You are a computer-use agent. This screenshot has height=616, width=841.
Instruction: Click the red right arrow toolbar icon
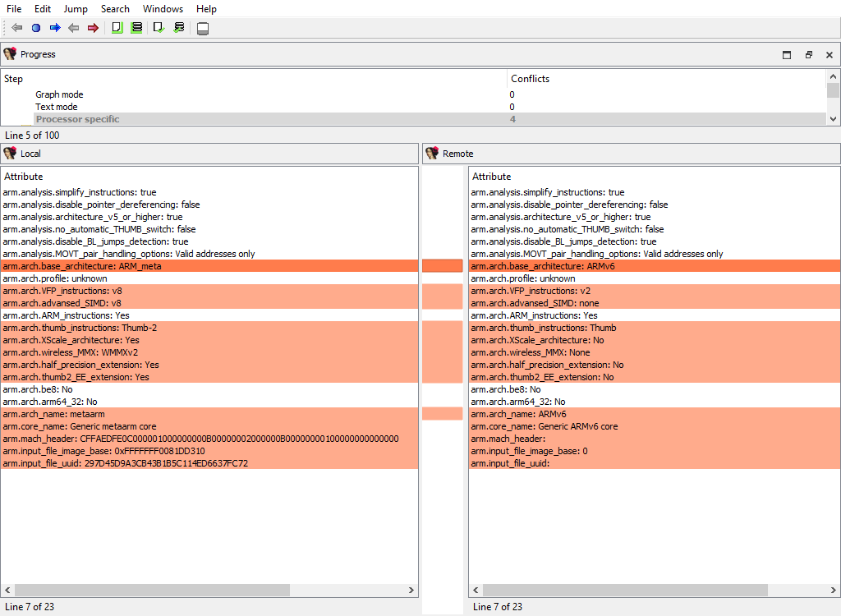point(93,28)
